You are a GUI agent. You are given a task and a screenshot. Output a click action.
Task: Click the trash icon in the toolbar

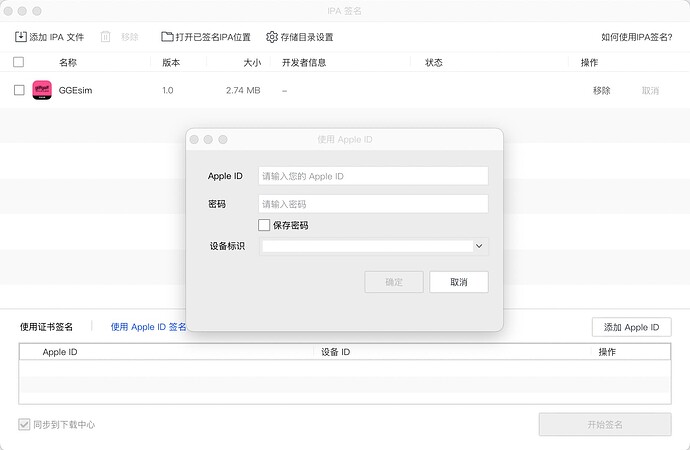[x=105, y=37]
